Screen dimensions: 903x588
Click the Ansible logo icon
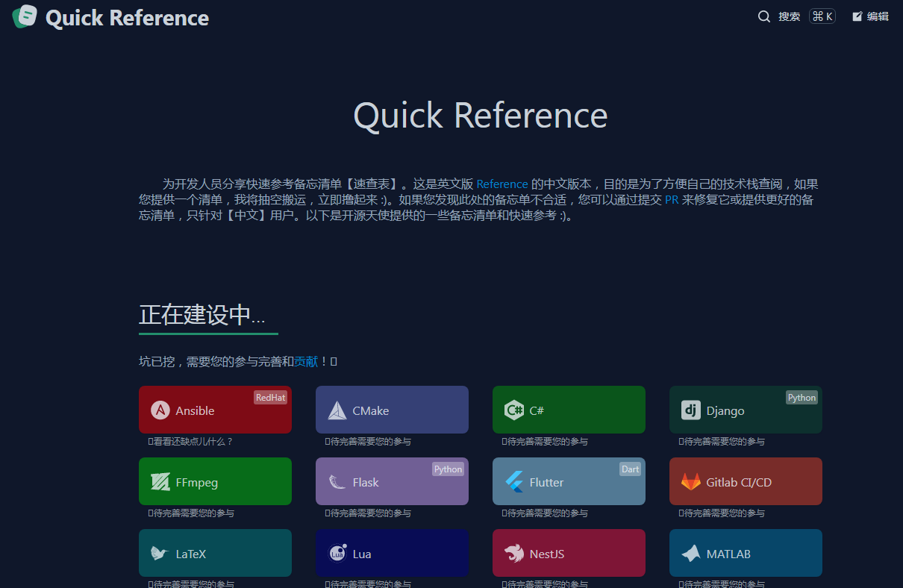(160, 410)
